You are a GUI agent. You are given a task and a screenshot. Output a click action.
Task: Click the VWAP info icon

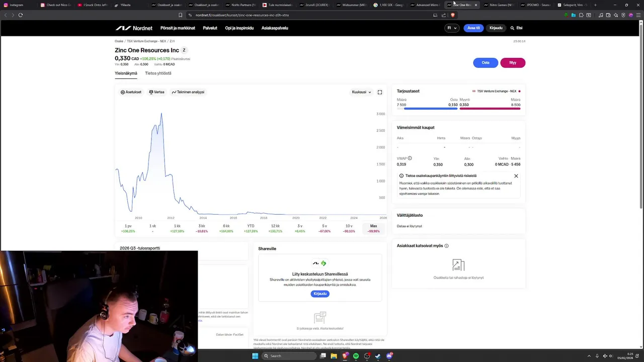410,158
